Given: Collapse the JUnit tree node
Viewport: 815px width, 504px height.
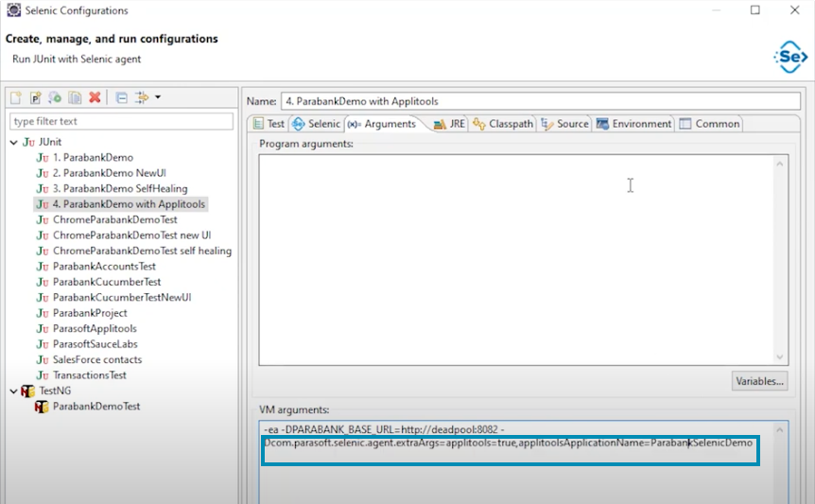Looking at the screenshot, I should [x=13, y=142].
